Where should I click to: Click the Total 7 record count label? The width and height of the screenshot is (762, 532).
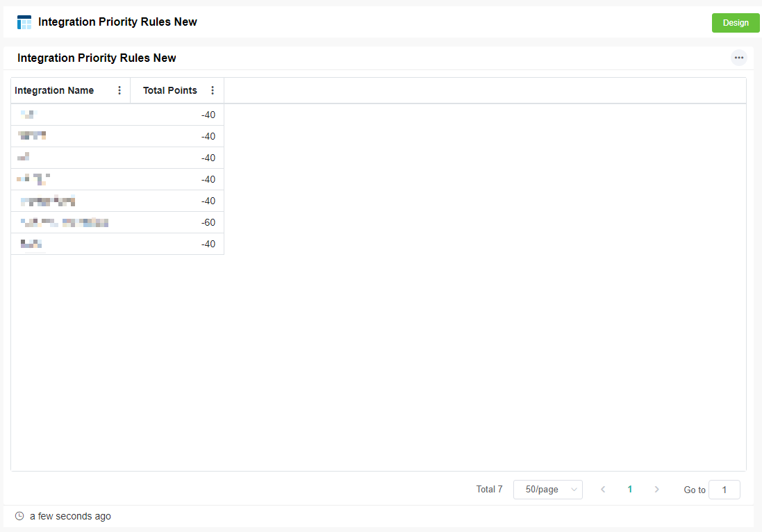[x=489, y=490]
